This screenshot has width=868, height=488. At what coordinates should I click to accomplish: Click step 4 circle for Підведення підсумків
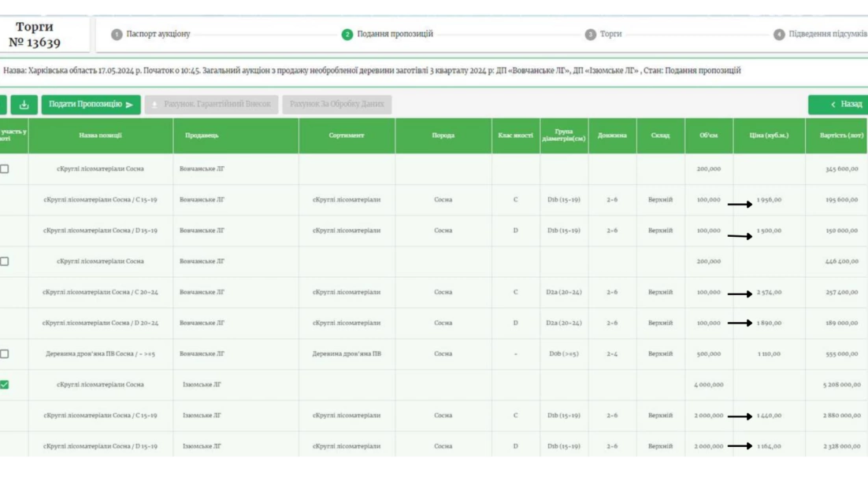pos(778,35)
